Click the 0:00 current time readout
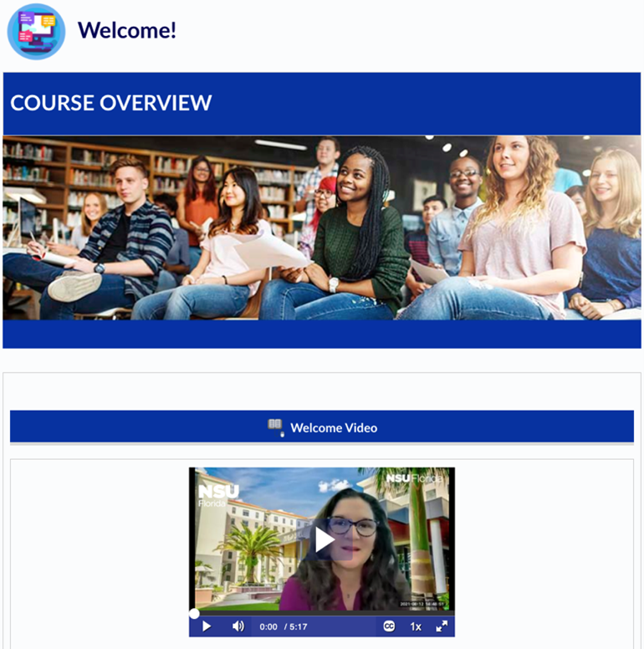644x649 pixels. [268, 627]
